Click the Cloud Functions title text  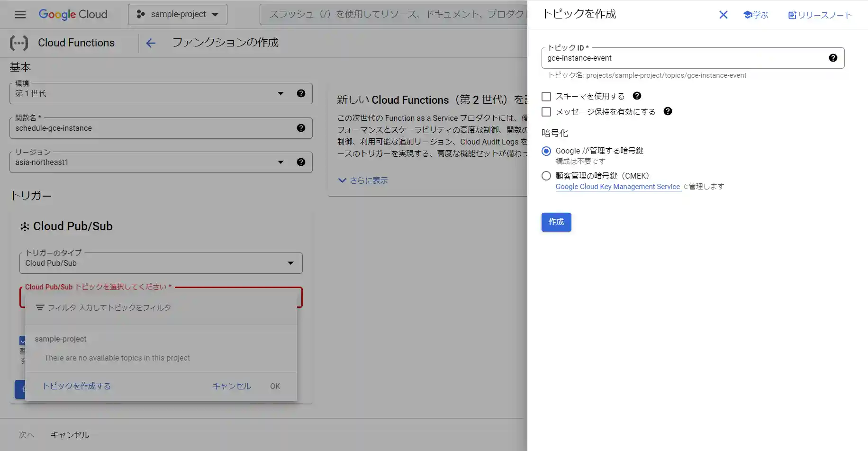pyautogui.click(x=76, y=43)
